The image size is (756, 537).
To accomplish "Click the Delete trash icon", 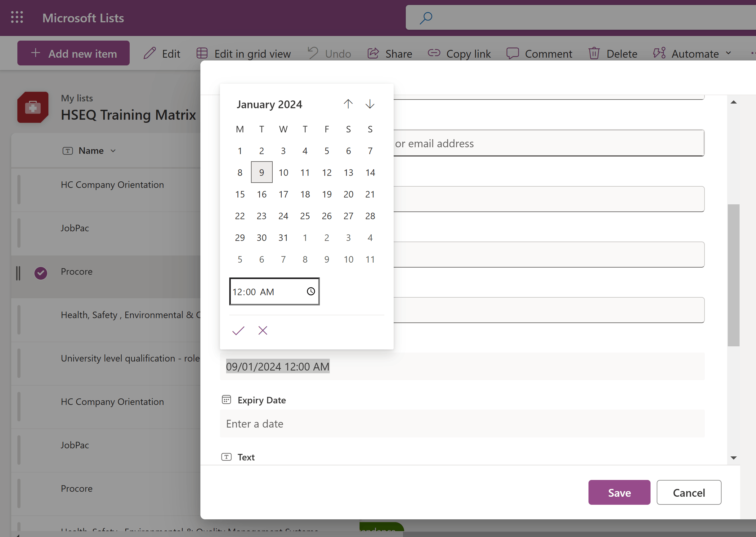I will pos(593,54).
